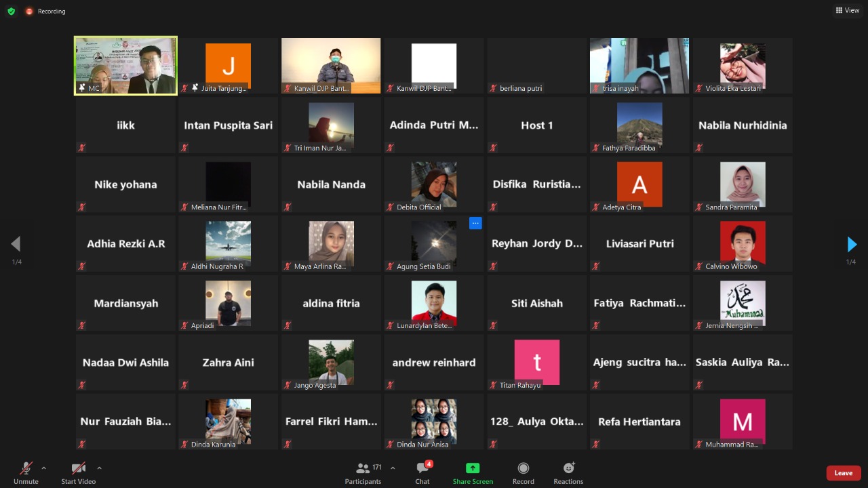The image size is (868, 488).
Task: Unmute the microphone
Action: 26,469
